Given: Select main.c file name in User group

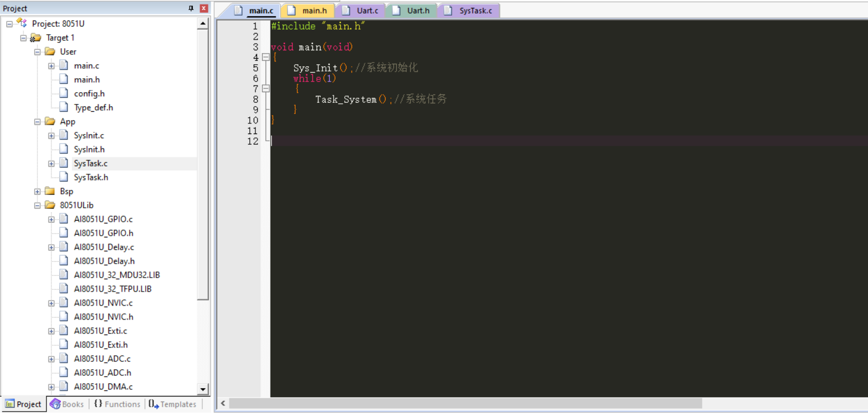Looking at the screenshot, I should (x=87, y=65).
